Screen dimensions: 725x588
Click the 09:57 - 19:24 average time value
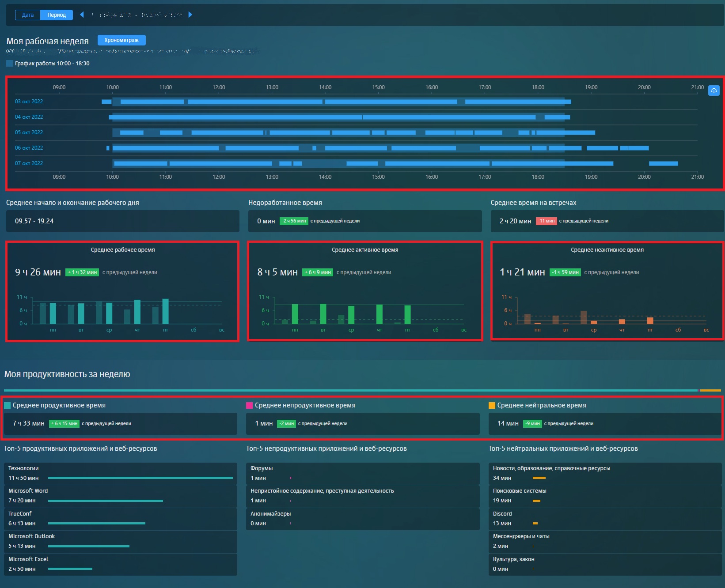coord(34,221)
